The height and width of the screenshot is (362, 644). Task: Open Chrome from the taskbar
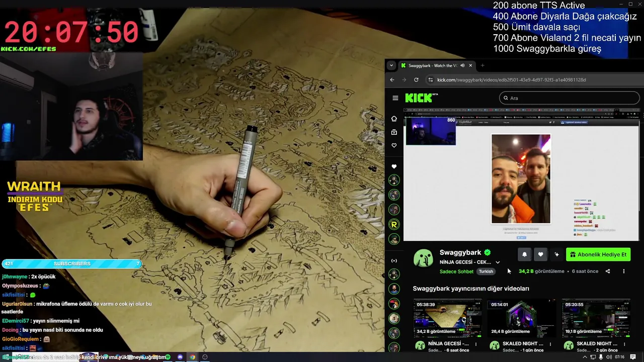pyautogui.click(x=192, y=357)
